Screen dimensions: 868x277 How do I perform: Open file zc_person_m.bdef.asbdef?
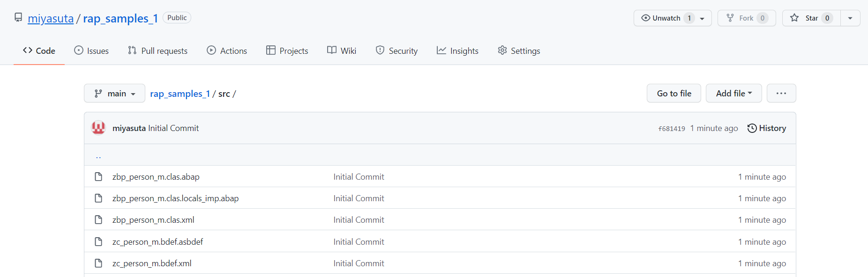[x=157, y=242]
